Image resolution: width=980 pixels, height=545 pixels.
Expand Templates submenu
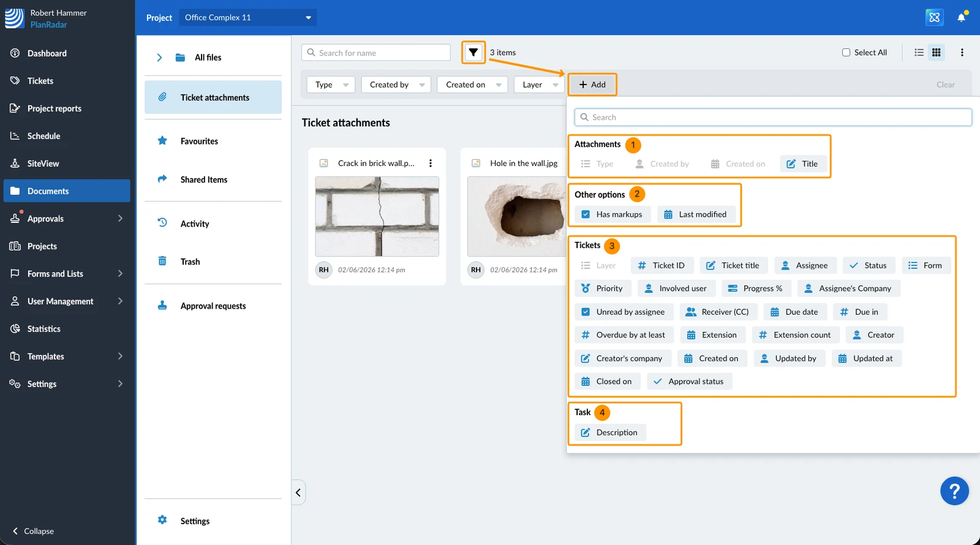[120, 356]
